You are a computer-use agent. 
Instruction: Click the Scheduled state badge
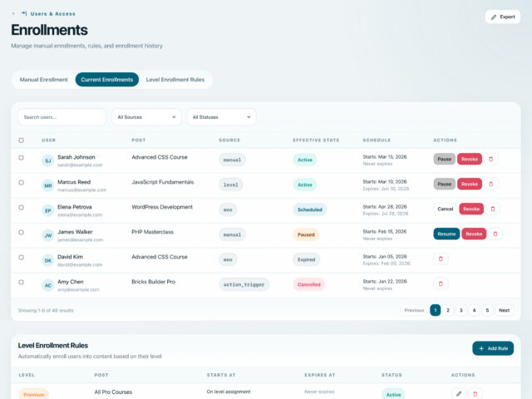(310, 209)
